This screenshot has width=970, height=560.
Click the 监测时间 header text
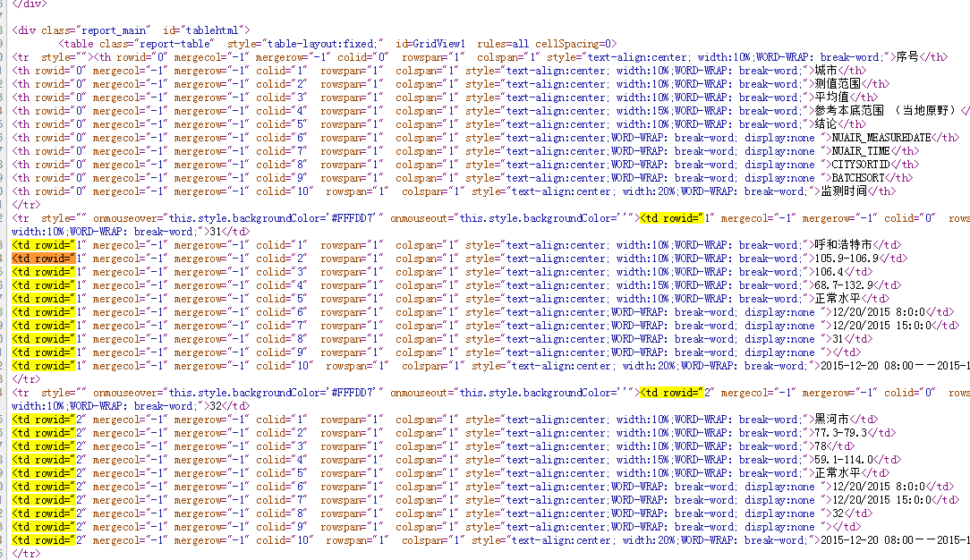[x=844, y=191]
